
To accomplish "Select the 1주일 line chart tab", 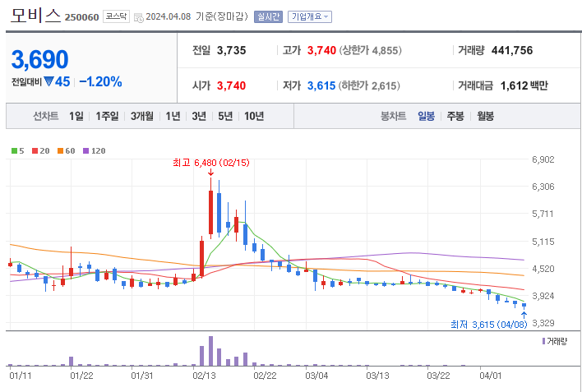I will (107, 116).
